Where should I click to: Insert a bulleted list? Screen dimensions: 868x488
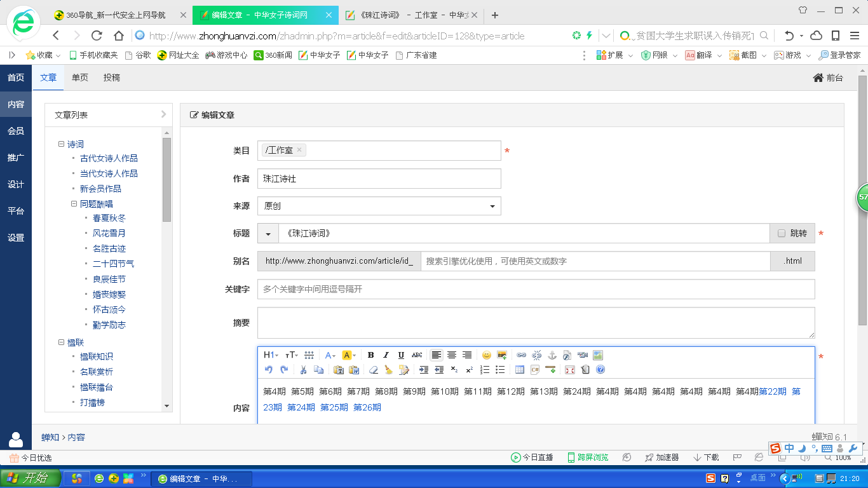pyautogui.click(x=500, y=370)
